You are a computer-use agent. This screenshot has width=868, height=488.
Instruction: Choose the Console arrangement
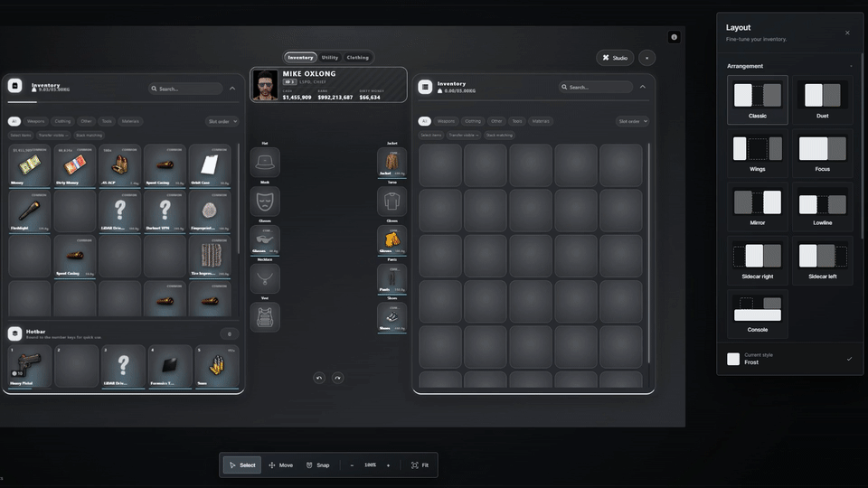point(758,314)
